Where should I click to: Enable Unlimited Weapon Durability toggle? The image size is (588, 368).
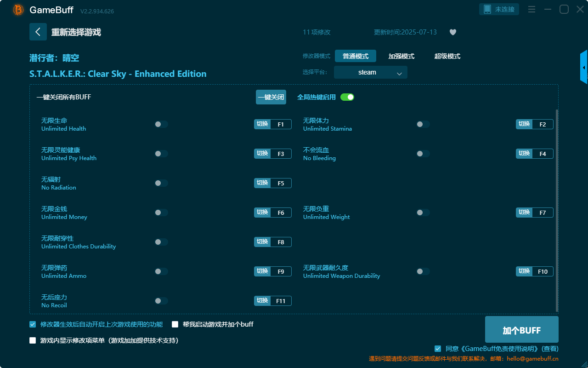coord(423,271)
